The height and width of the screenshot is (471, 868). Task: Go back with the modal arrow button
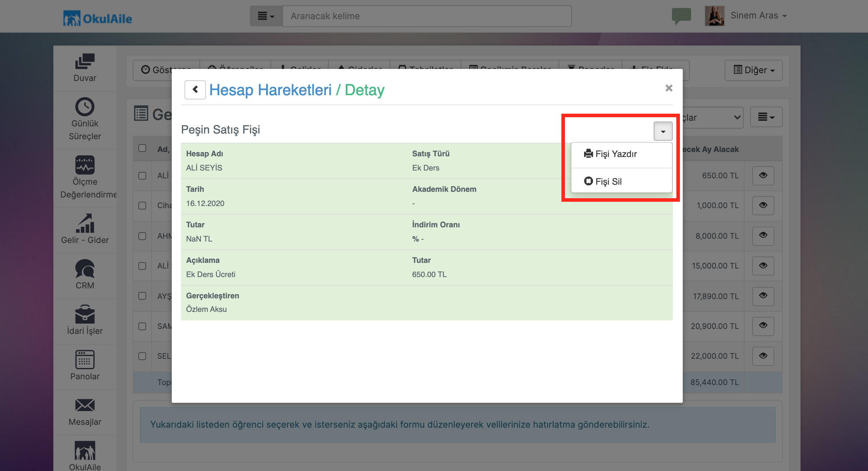(195, 90)
